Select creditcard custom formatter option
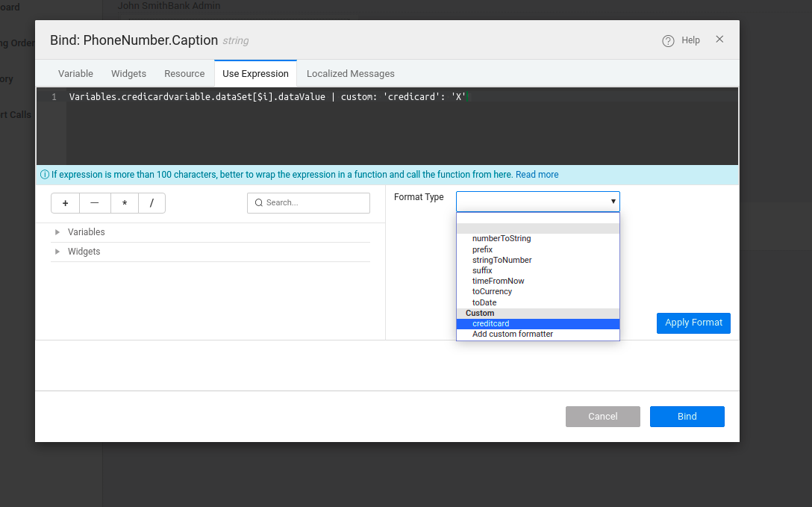Viewport: 812px width, 507px height. click(x=491, y=323)
